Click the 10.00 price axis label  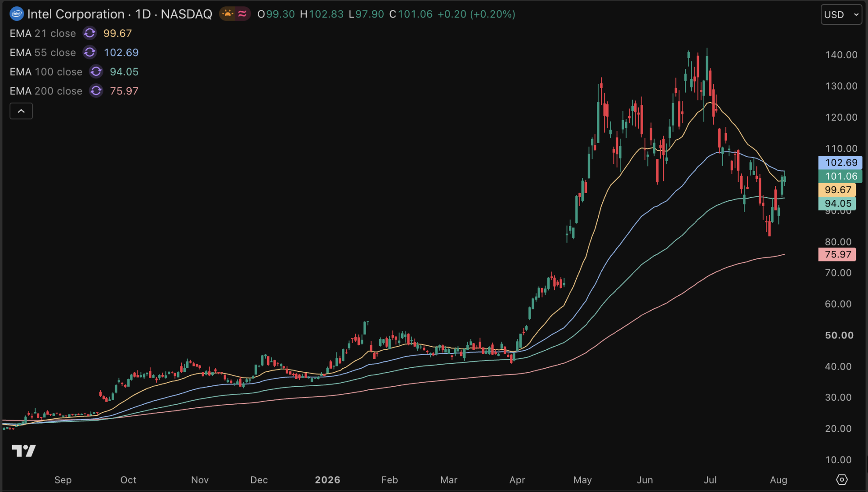click(838, 460)
